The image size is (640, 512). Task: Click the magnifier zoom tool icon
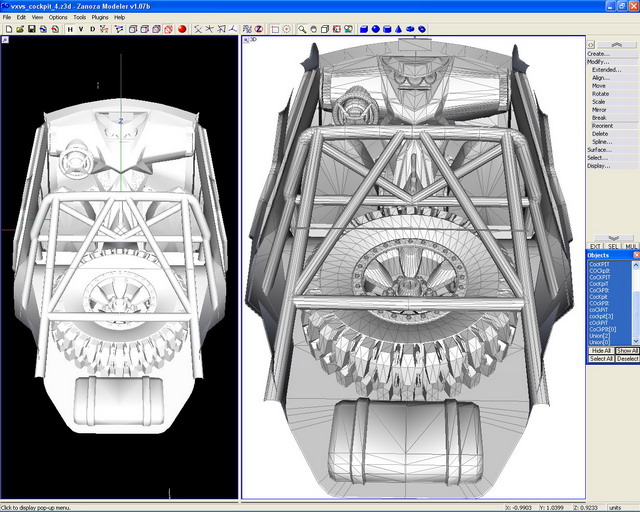(x=301, y=29)
